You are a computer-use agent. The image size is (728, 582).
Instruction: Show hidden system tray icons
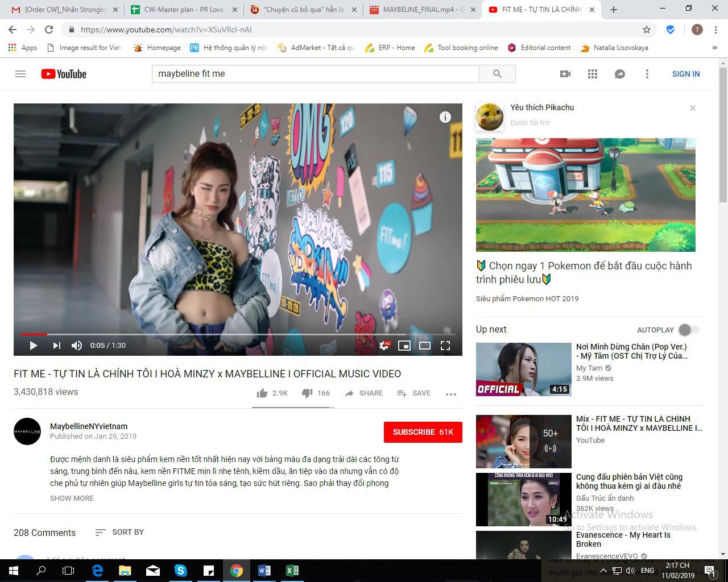pyautogui.click(x=603, y=571)
